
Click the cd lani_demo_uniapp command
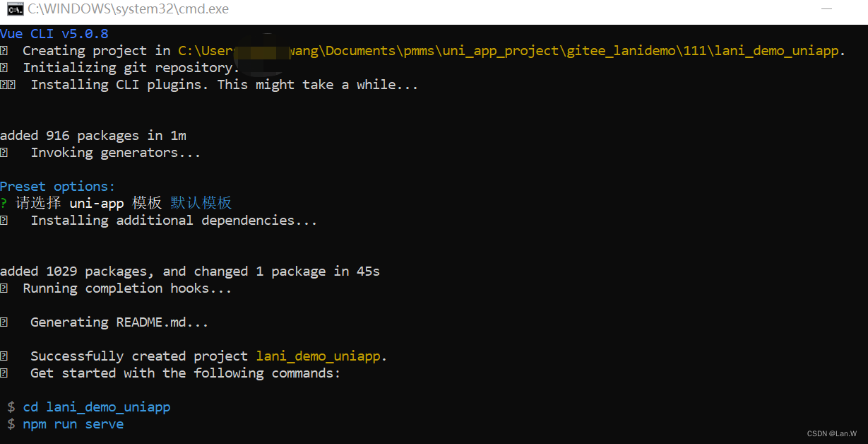pos(97,407)
